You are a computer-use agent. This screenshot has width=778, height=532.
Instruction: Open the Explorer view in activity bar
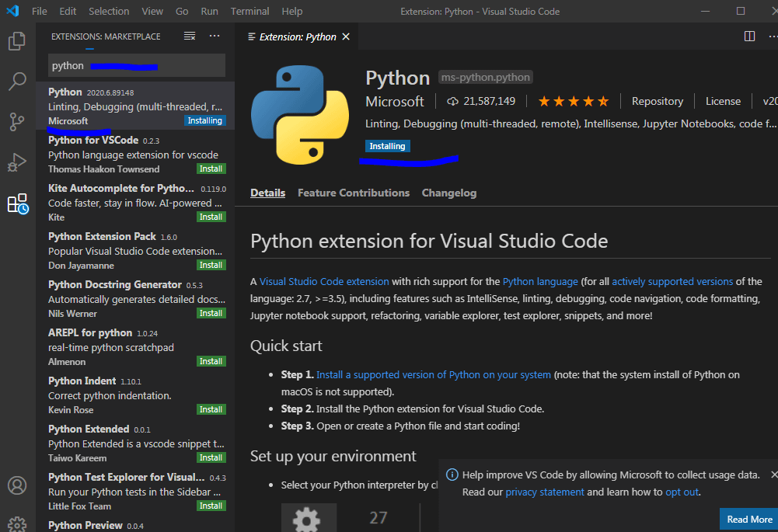tap(17, 40)
